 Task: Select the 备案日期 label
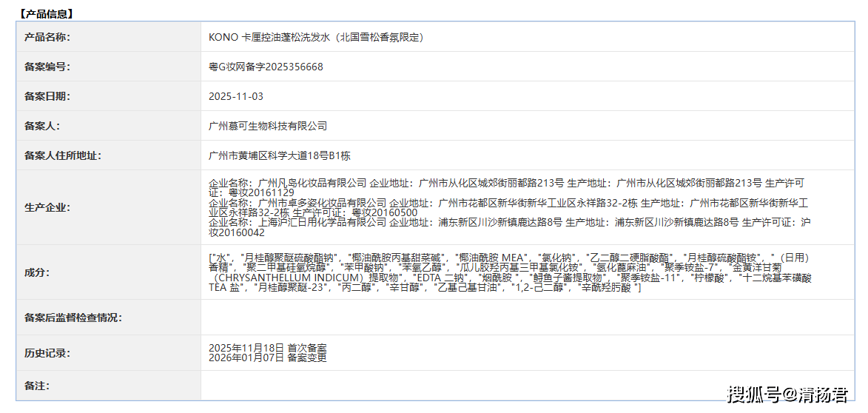pyautogui.click(x=47, y=96)
